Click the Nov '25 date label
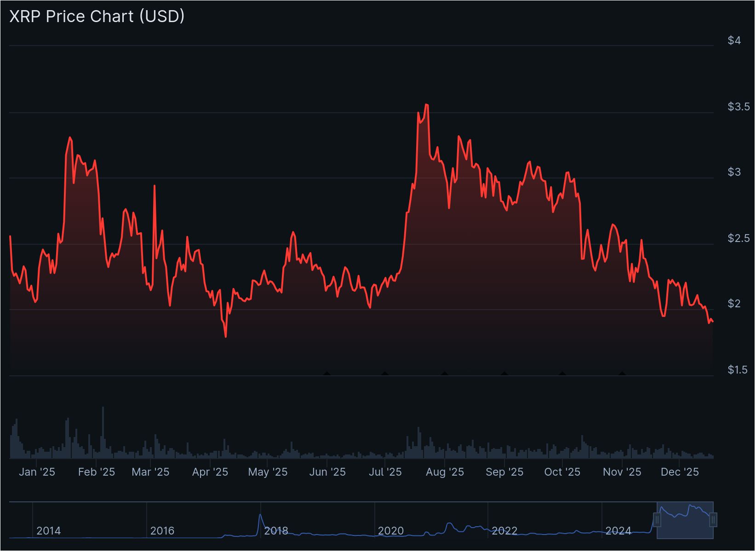 (622, 472)
